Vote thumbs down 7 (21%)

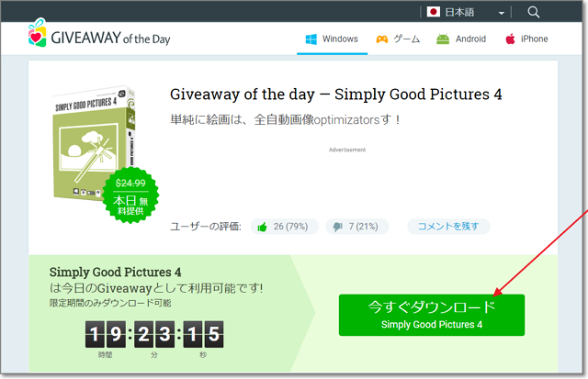click(357, 227)
